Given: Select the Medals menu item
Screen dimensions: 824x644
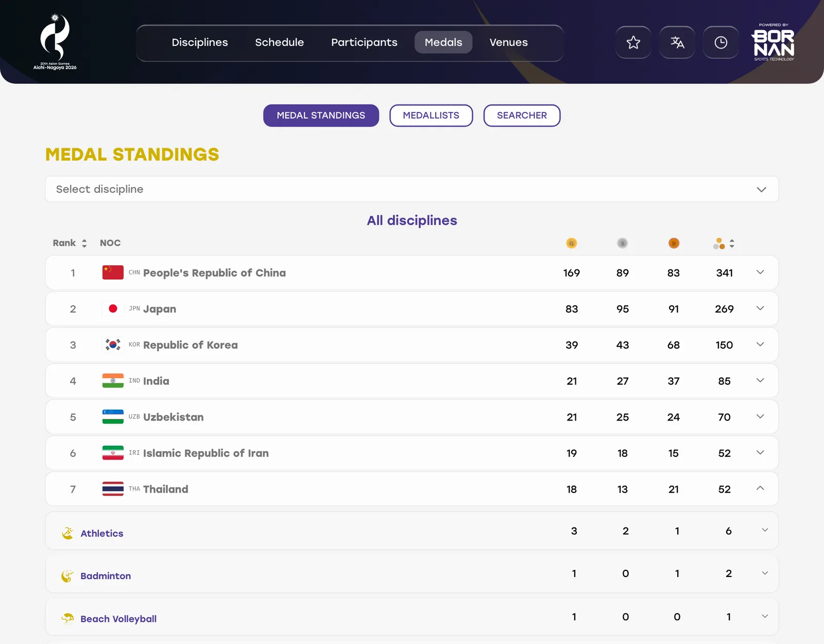Looking at the screenshot, I should click(x=443, y=42).
